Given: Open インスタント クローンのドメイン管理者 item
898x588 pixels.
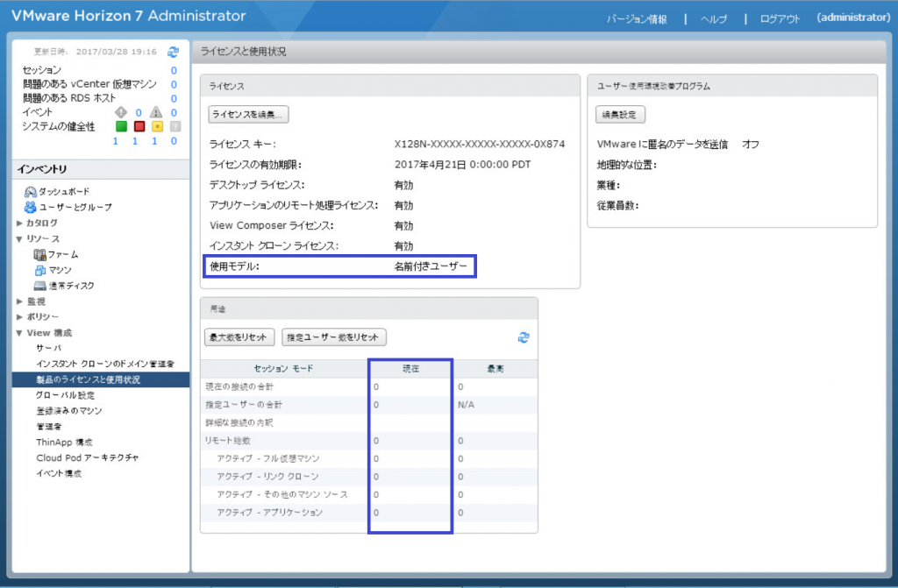Looking at the screenshot, I should (x=105, y=364).
